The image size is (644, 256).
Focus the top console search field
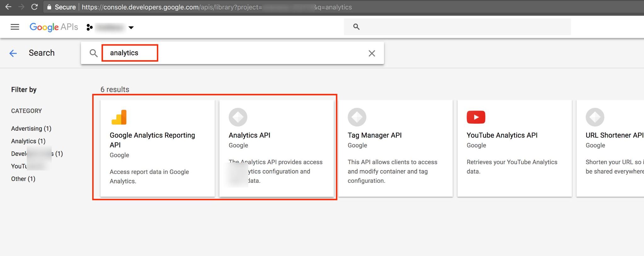[x=457, y=27]
